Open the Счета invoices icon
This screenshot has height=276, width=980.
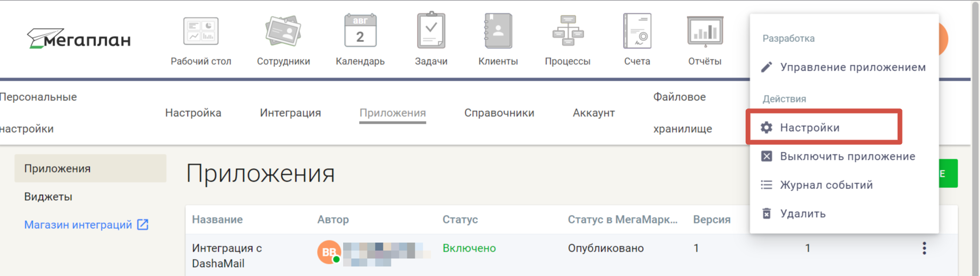[x=637, y=32]
